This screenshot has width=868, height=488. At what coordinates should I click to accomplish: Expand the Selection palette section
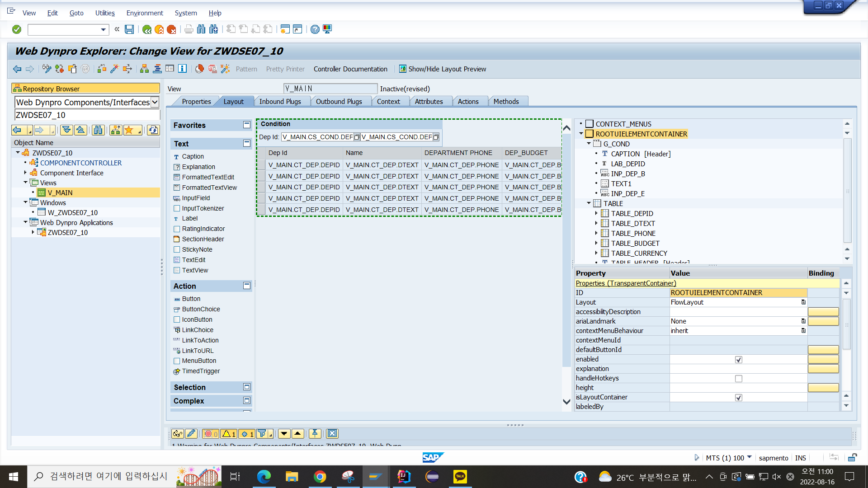coord(247,387)
